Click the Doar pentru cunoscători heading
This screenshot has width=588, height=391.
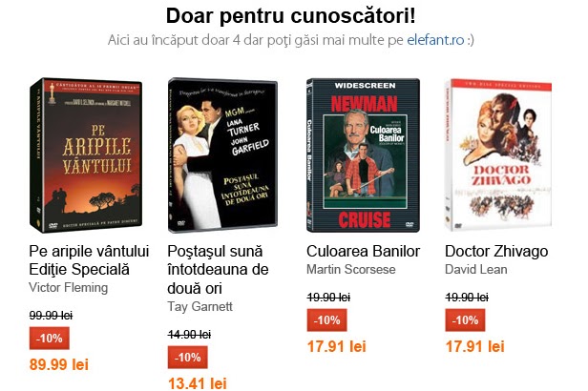point(290,16)
